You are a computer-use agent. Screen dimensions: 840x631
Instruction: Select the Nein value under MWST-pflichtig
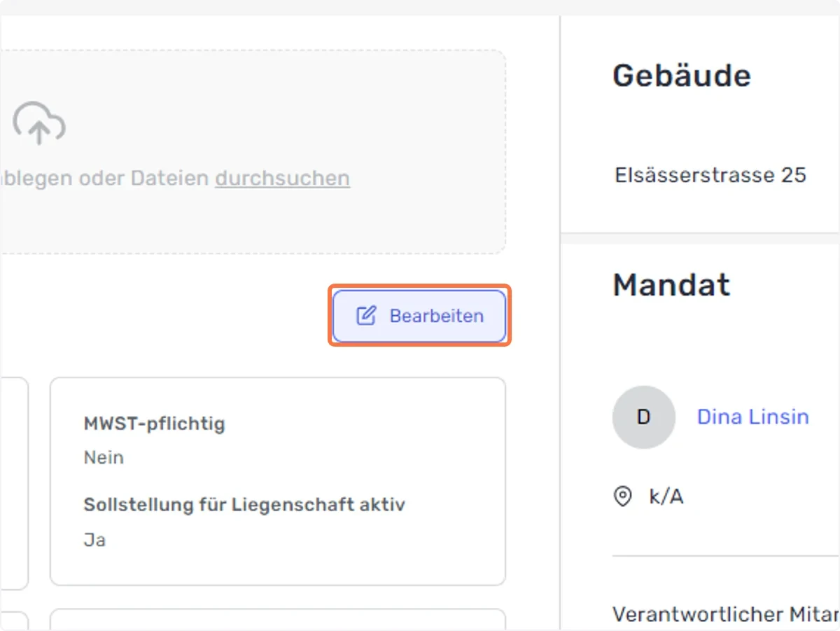(104, 458)
